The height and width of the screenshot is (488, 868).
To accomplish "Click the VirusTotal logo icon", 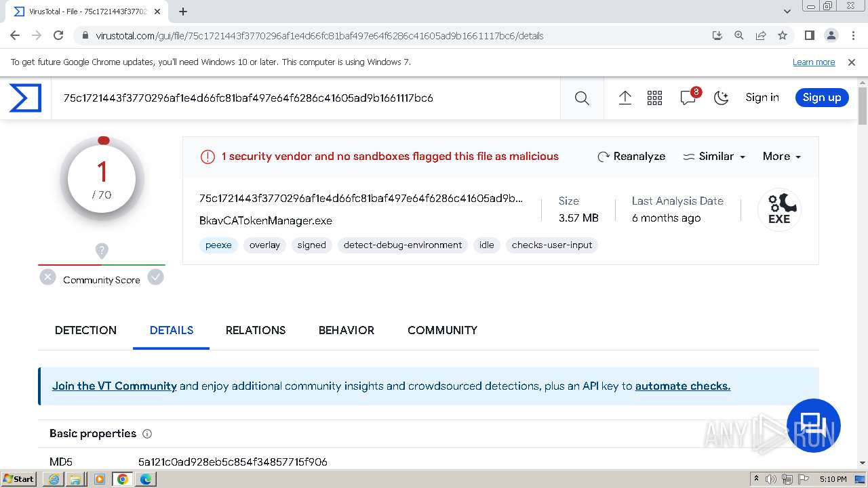I will tap(25, 98).
